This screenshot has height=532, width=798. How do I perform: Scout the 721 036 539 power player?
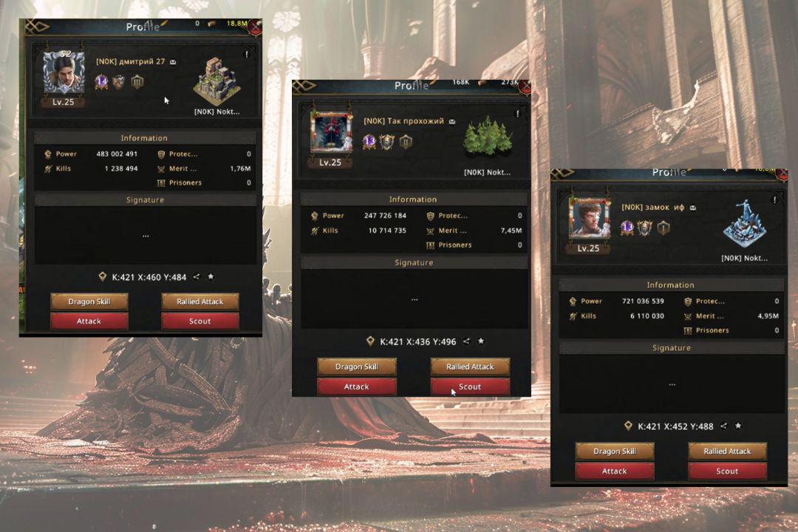pyautogui.click(x=727, y=471)
